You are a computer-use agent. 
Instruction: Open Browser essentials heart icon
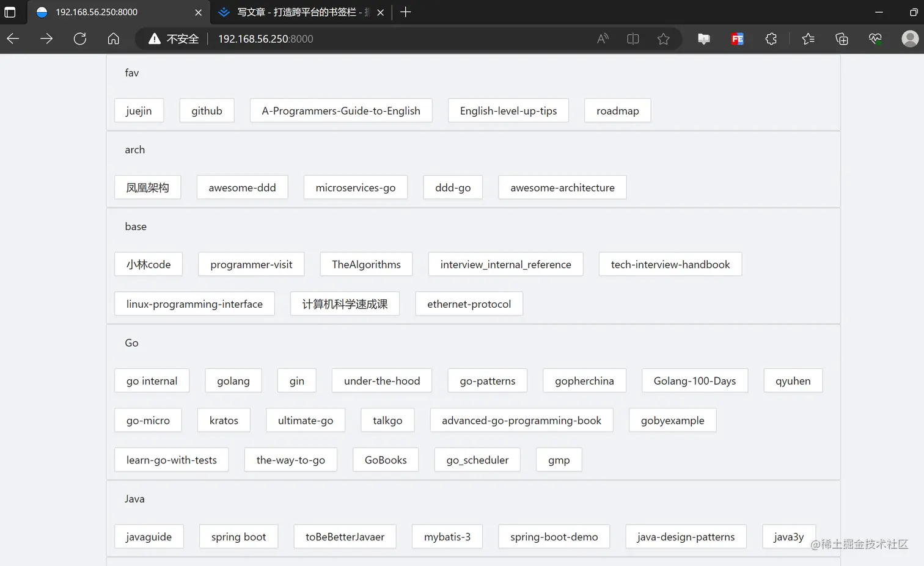(x=875, y=39)
